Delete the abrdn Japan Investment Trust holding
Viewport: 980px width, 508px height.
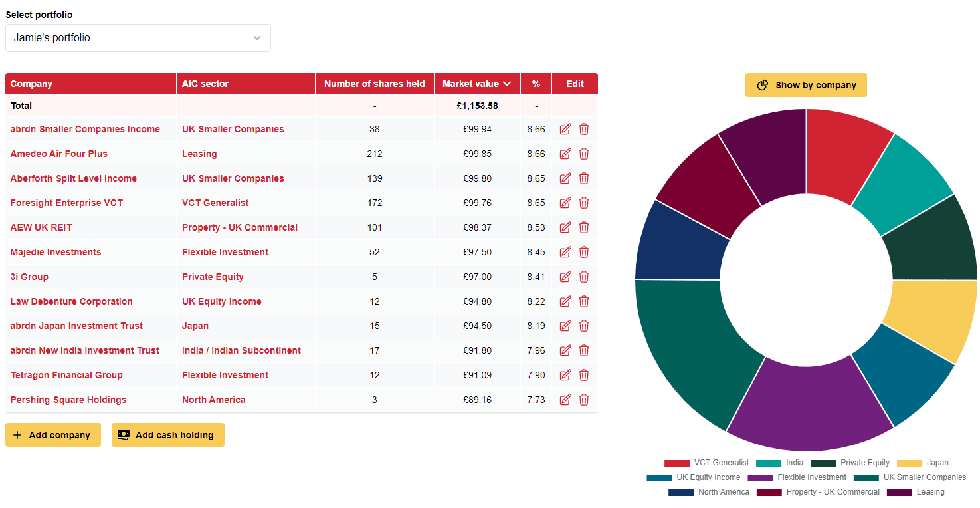584,326
